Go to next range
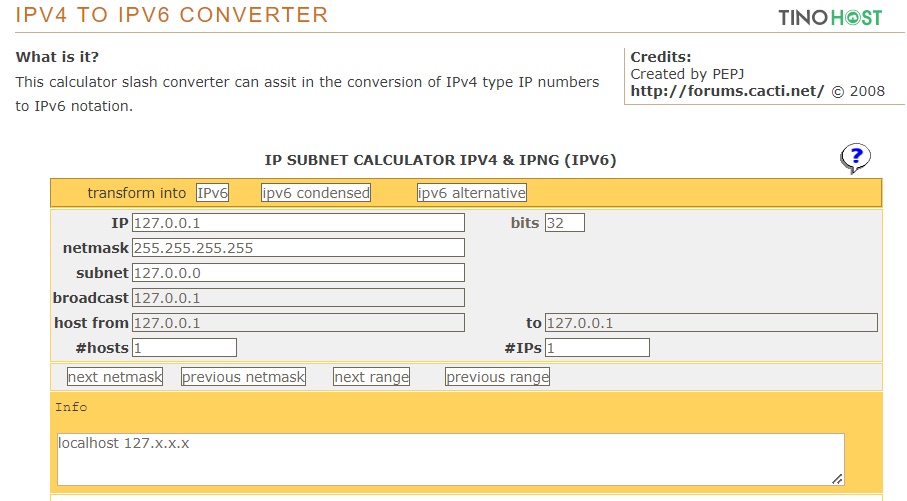Screen dimensions: 907x501 tap(371, 377)
